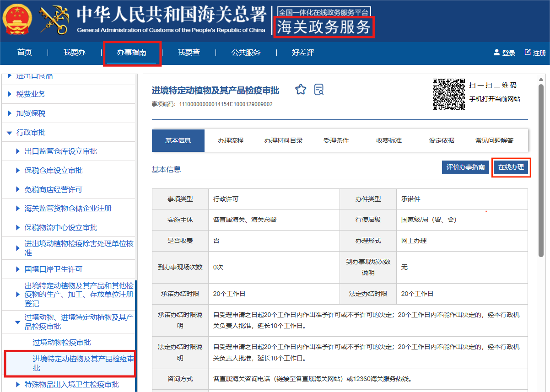
Task: Select 过境动物检疫审批 in the sidebar
Action: [x=62, y=343]
